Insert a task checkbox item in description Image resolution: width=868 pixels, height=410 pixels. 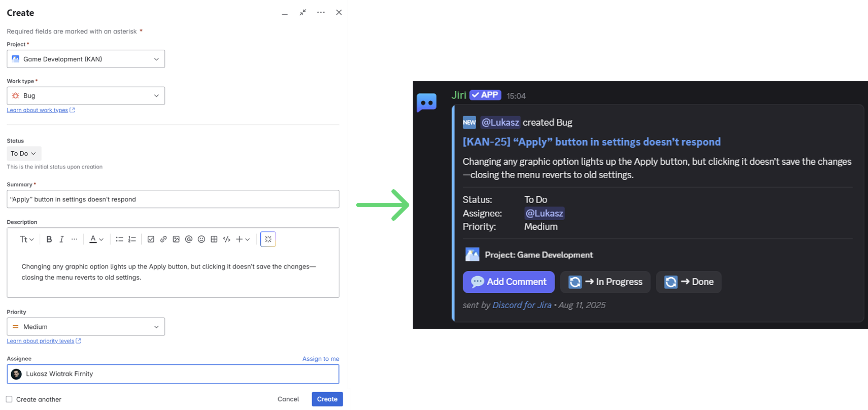tap(151, 239)
